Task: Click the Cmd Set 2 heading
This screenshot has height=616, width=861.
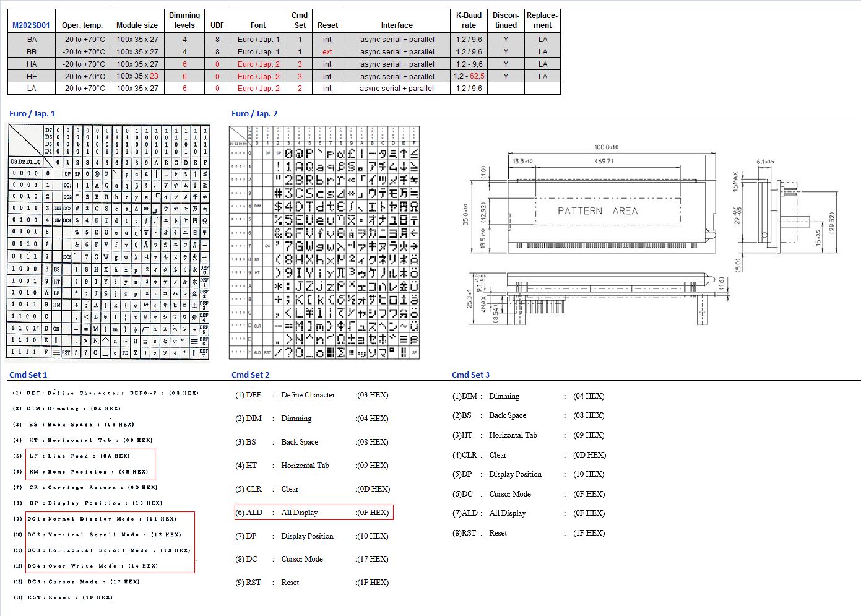Action: click(x=250, y=375)
